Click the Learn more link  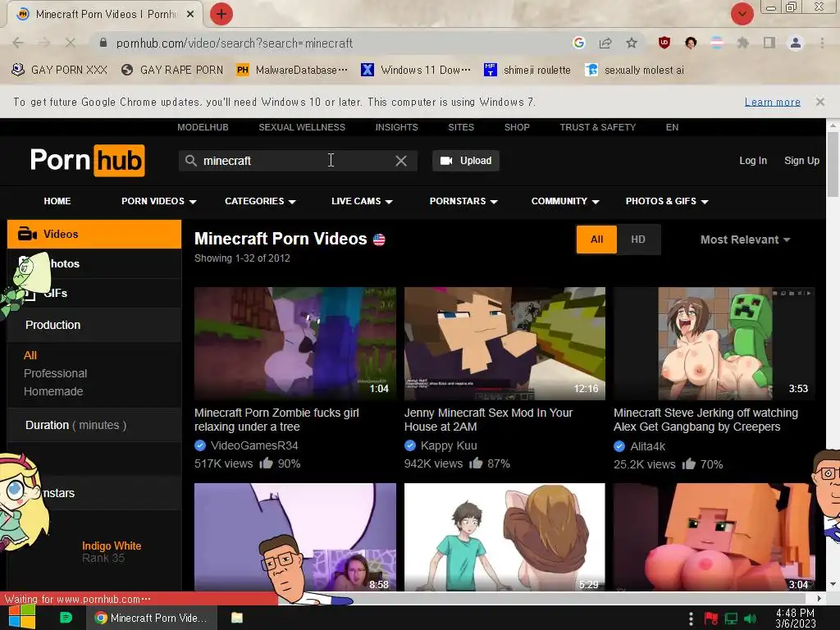[x=773, y=102]
